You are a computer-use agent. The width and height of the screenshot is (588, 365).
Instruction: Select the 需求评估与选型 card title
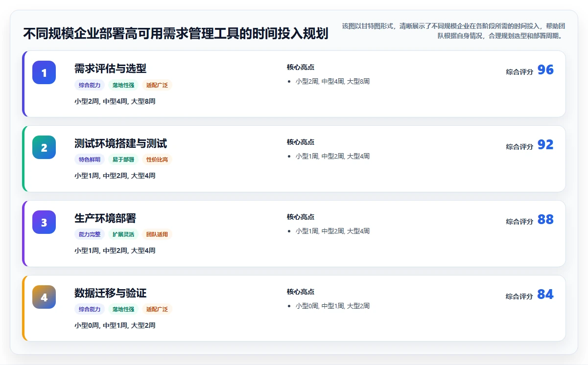[110, 68]
